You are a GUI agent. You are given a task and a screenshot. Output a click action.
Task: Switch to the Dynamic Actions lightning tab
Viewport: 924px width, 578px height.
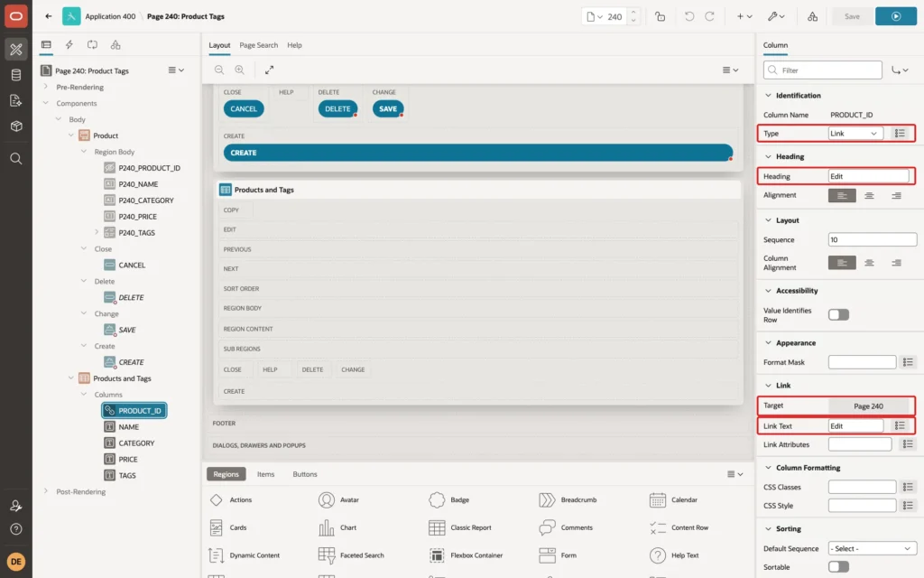(x=69, y=45)
